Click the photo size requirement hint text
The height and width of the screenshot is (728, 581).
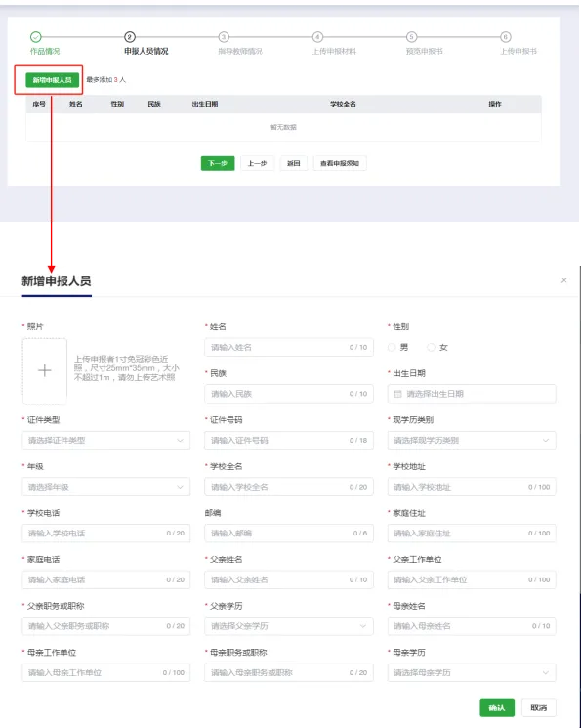126,368
